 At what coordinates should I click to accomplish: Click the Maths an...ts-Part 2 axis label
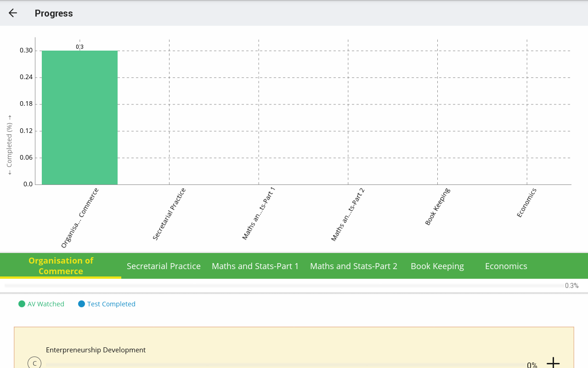point(348,214)
